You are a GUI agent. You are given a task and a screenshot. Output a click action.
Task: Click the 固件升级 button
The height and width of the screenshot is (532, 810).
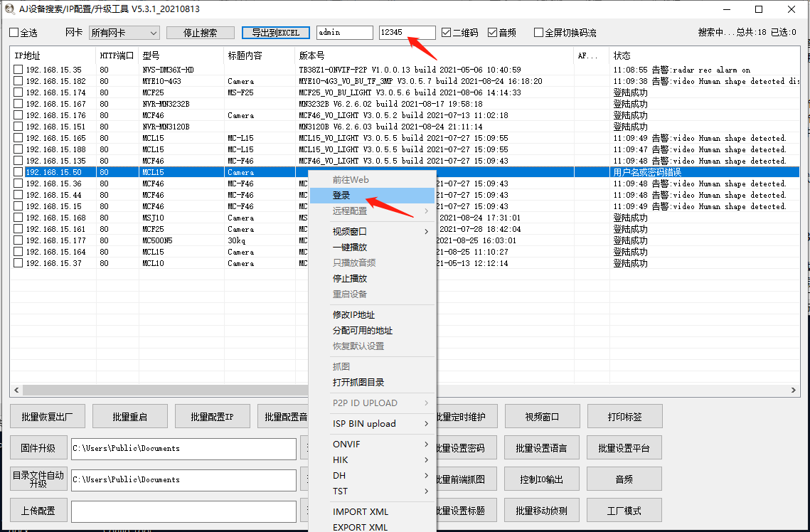38,448
